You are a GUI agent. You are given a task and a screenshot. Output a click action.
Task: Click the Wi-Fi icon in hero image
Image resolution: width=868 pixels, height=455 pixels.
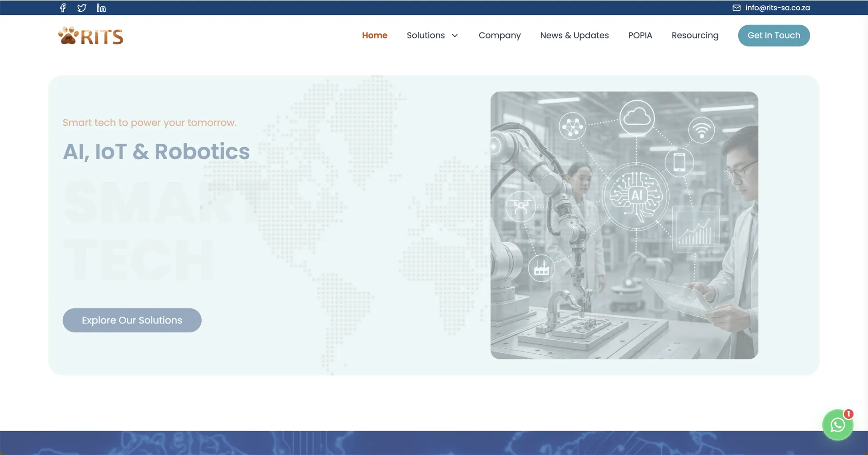click(x=701, y=130)
